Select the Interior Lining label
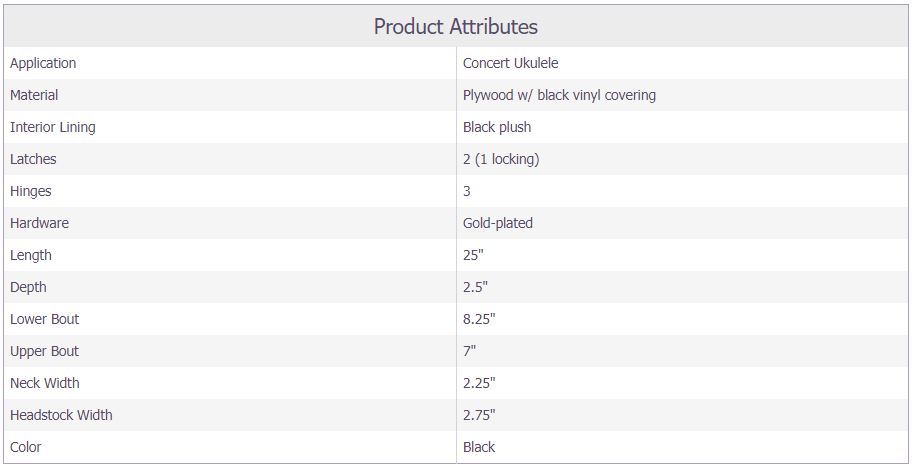Viewport: 913px width, 470px height. click(53, 127)
